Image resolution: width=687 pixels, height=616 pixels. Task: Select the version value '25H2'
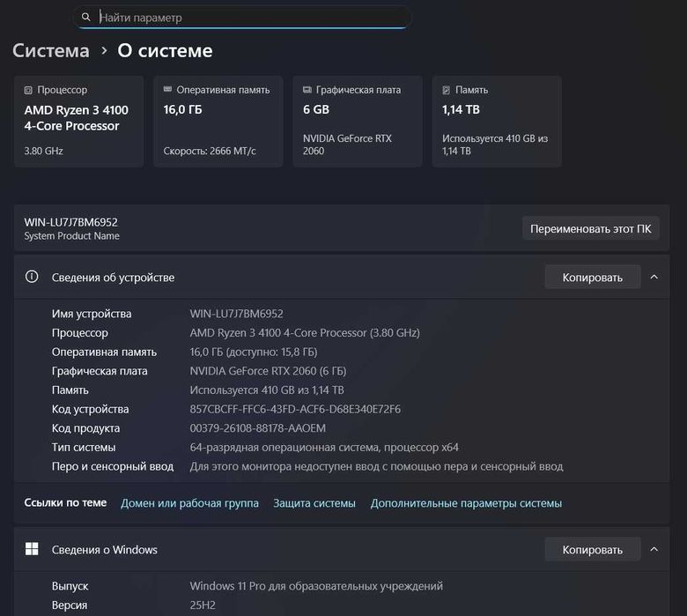(203, 605)
